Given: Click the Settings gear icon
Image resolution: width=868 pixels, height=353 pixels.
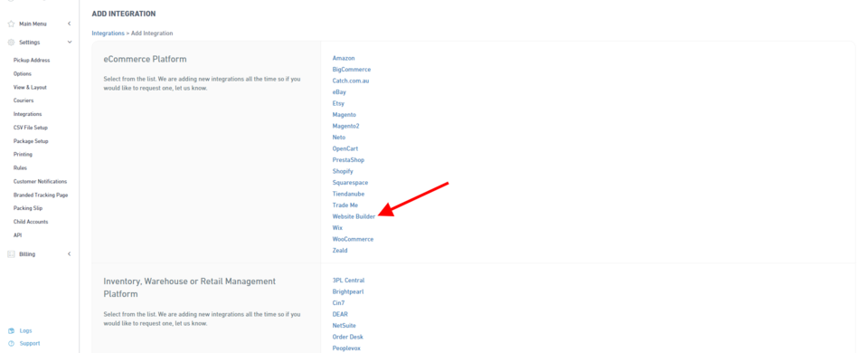Looking at the screenshot, I should (11, 43).
